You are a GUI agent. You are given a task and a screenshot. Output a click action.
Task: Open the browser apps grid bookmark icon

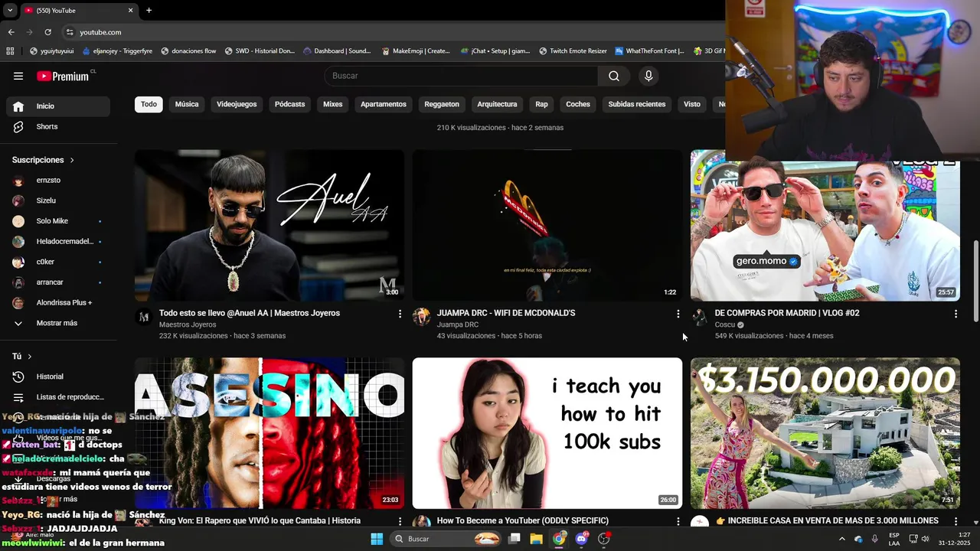(x=10, y=51)
